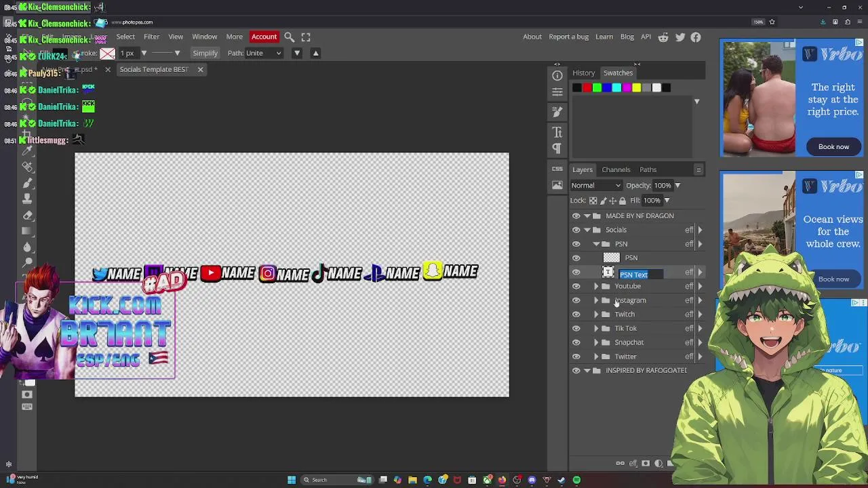This screenshot has height=488, width=868.
Task: Add raster mask icon at Layers bottom
Action: [x=646, y=464]
